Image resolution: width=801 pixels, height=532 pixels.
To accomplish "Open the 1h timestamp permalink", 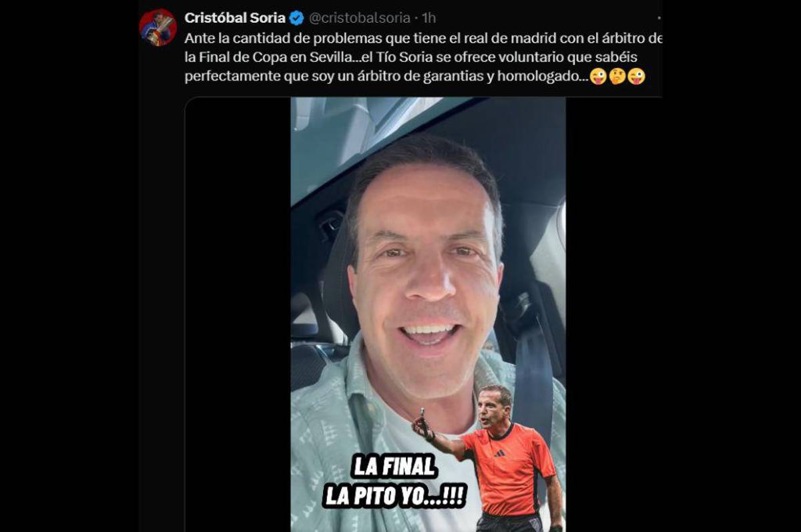I will (429, 18).
